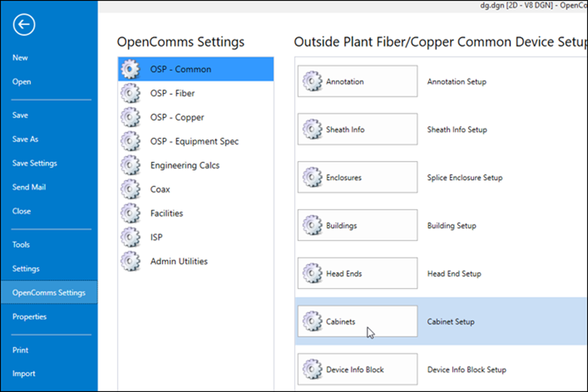Image resolution: width=588 pixels, height=392 pixels.
Task: Choose Open from the backstage menu
Action: tap(22, 81)
